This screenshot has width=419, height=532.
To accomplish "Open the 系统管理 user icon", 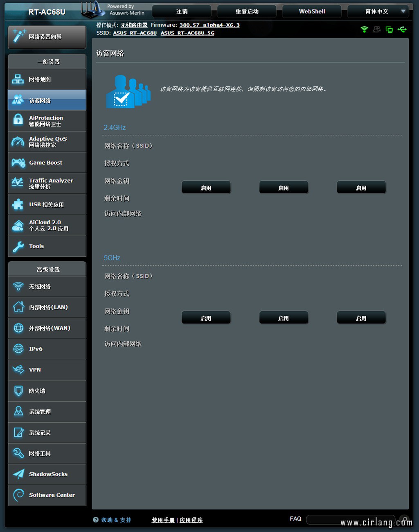I will 18,411.
